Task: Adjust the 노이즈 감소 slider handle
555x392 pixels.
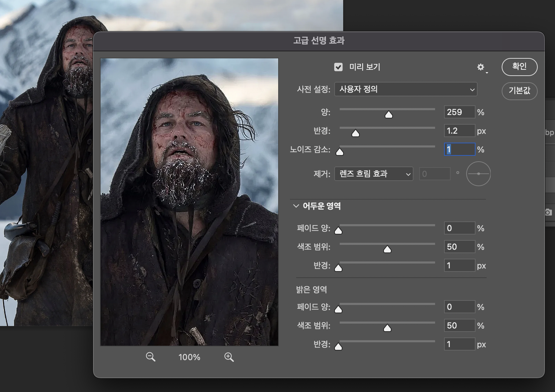Action: (x=340, y=152)
